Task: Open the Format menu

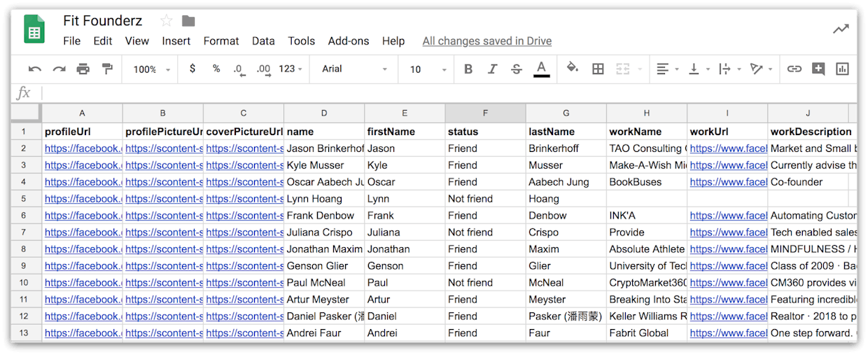Action: click(221, 41)
